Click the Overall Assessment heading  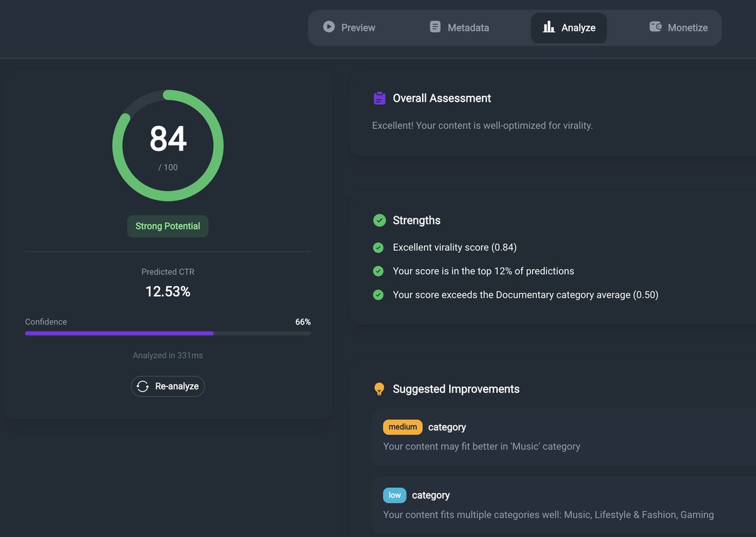tap(442, 98)
